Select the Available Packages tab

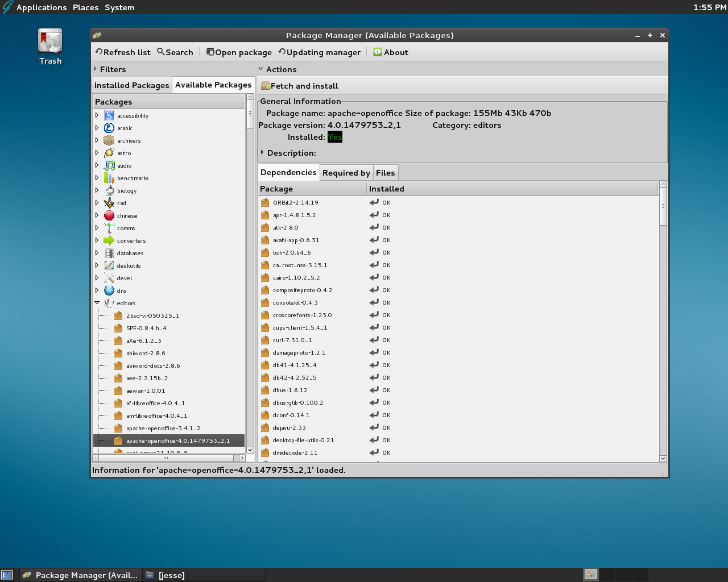coord(213,85)
